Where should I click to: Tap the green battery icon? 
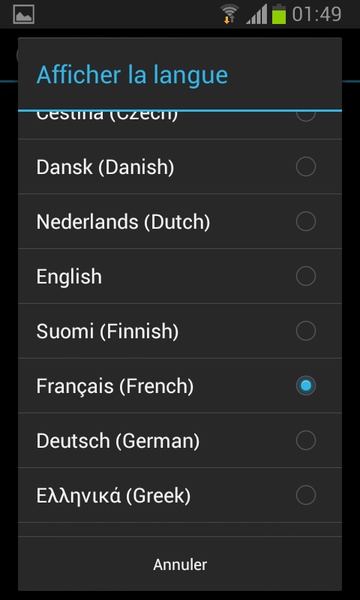tap(279, 15)
